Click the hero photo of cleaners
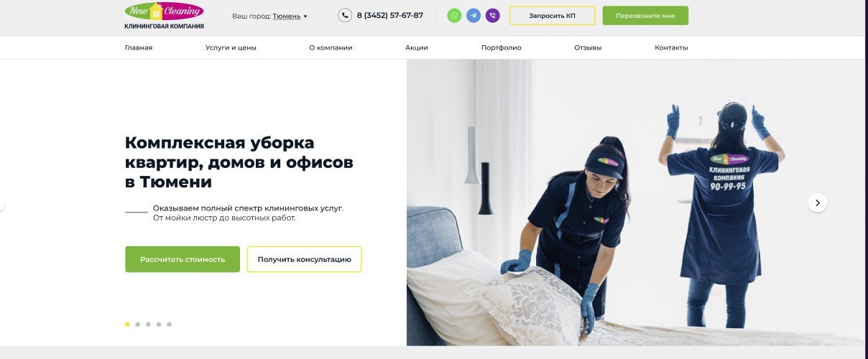868x359 pixels. (635, 202)
